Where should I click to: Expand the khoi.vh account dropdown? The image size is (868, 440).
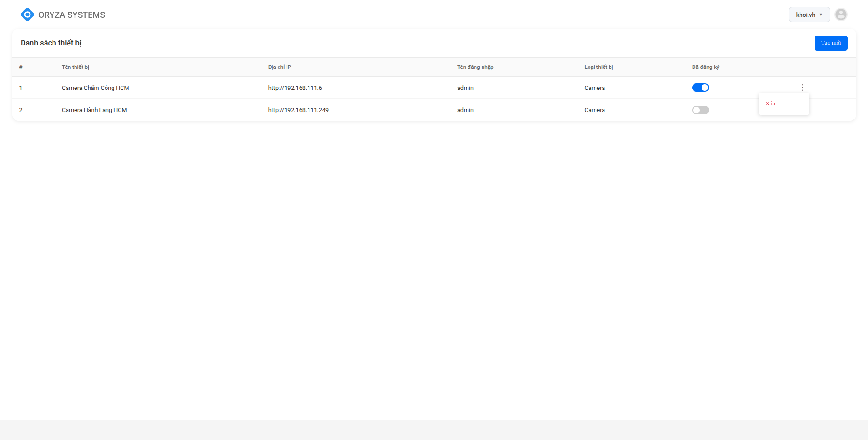[x=809, y=15]
